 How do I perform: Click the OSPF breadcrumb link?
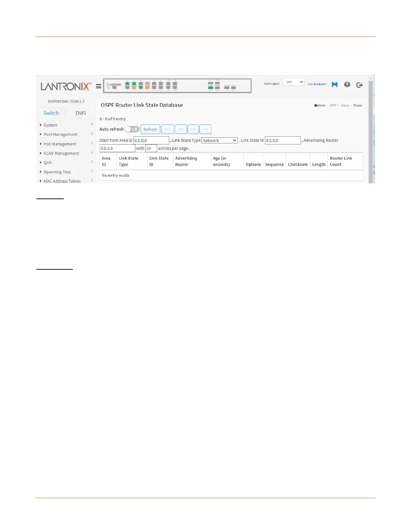333,105
